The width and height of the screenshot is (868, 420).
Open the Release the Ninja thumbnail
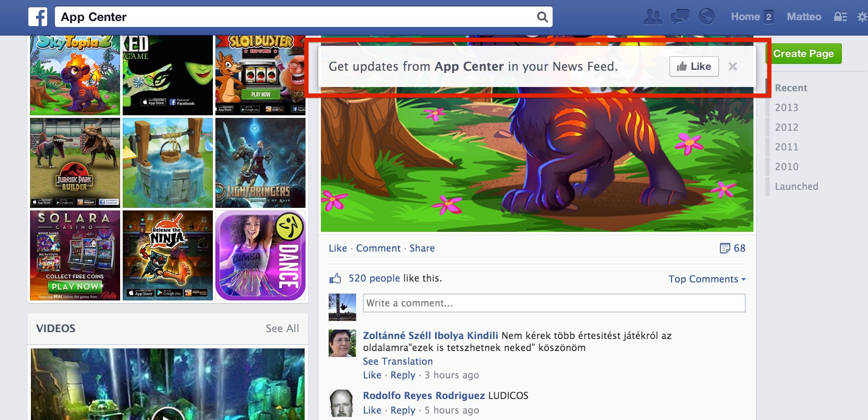(x=168, y=255)
